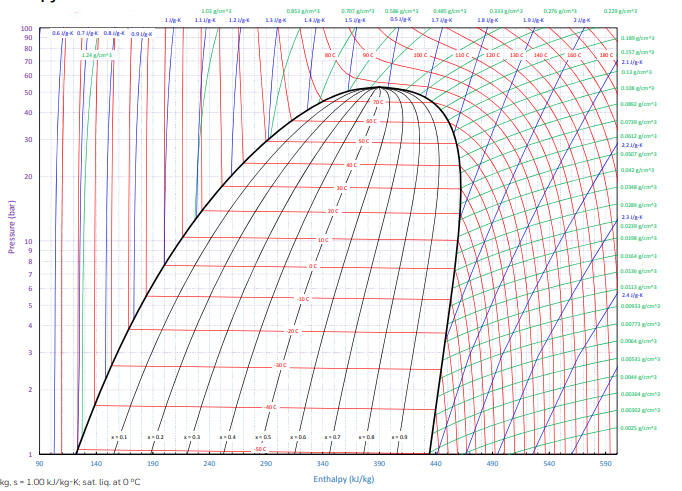The width and height of the screenshot is (682, 491).
Task: Select the '0.586 g/cm^3' density label
Action: (401, 11)
